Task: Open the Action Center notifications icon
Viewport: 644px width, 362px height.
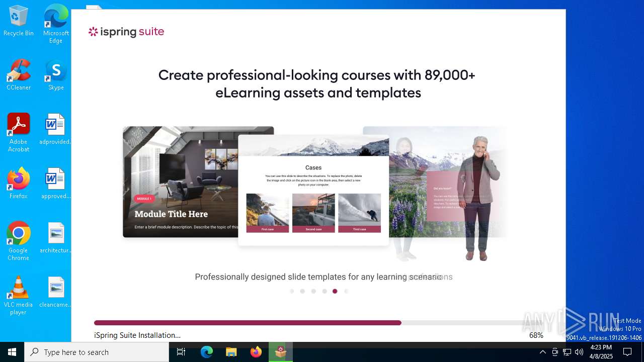Action: click(x=627, y=352)
